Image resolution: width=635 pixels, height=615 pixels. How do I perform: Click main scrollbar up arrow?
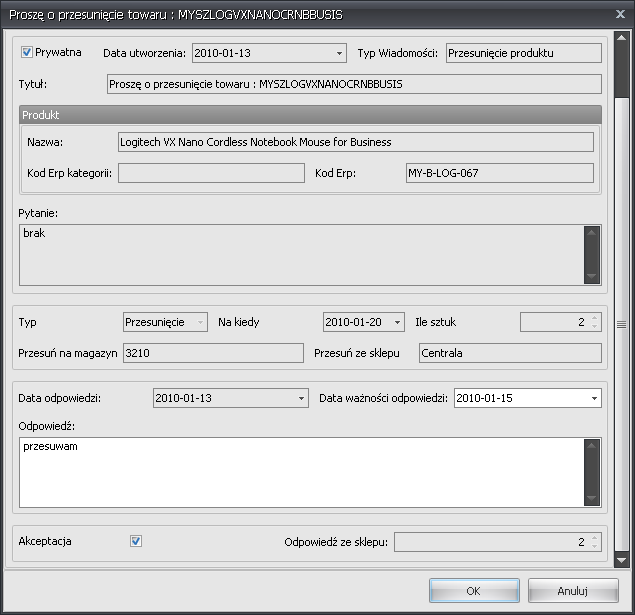pos(621,38)
